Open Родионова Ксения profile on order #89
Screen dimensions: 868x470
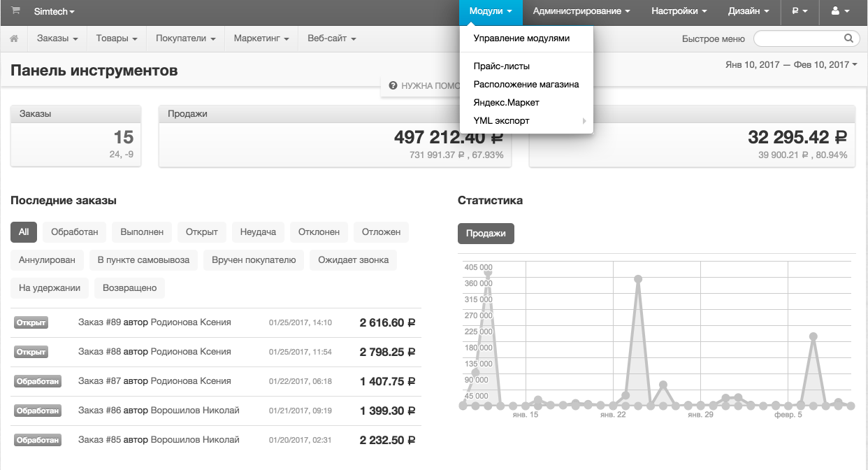(x=191, y=322)
